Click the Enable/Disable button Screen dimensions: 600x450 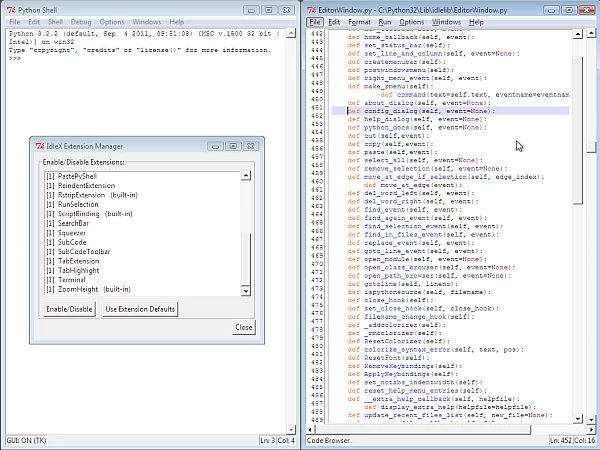(69, 309)
